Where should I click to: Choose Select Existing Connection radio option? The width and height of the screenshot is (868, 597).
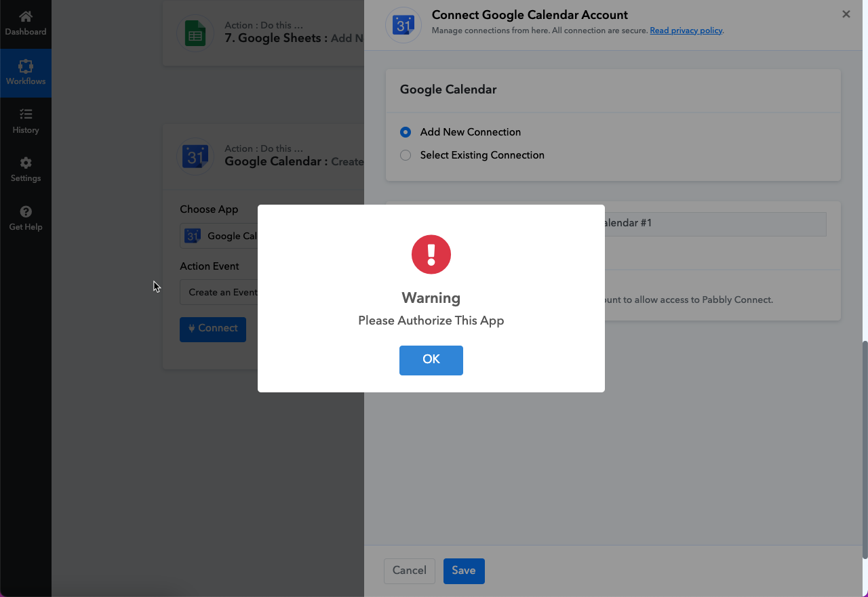(x=406, y=155)
